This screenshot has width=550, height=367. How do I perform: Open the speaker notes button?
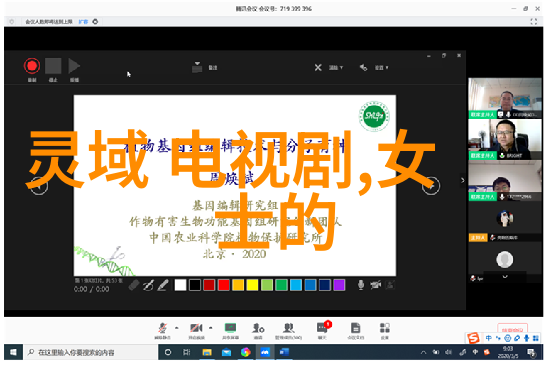click(x=205, y=67)
